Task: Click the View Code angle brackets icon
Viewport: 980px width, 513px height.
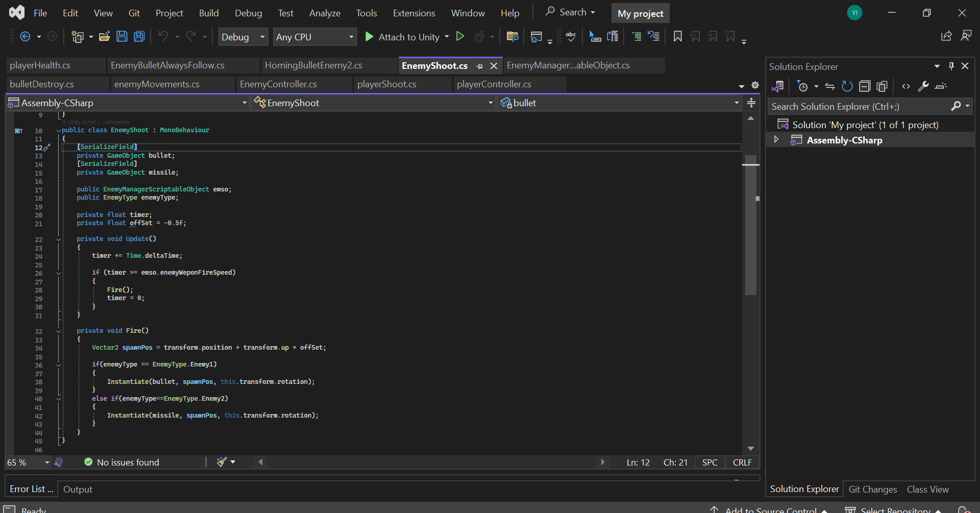Action: pyautogui.click(x=906, y=86)
